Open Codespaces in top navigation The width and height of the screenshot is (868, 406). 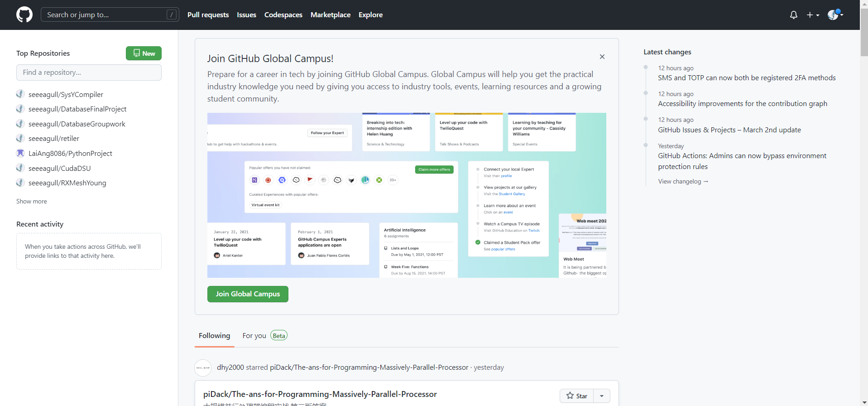(x=283, y=15)
